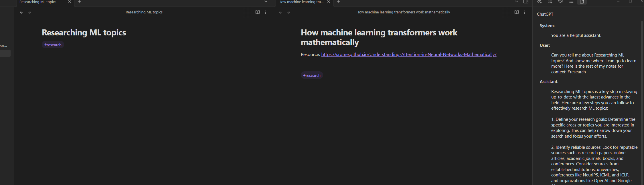Viewport: 644px width, 185px height.
Task: Maximize the Obsidian window
Action: (x=630, y=2)
